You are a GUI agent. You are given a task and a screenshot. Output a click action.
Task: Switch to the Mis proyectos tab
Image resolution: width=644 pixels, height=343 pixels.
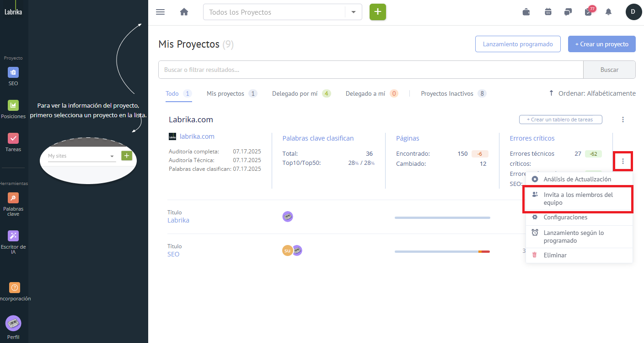[x=232, y=93]
